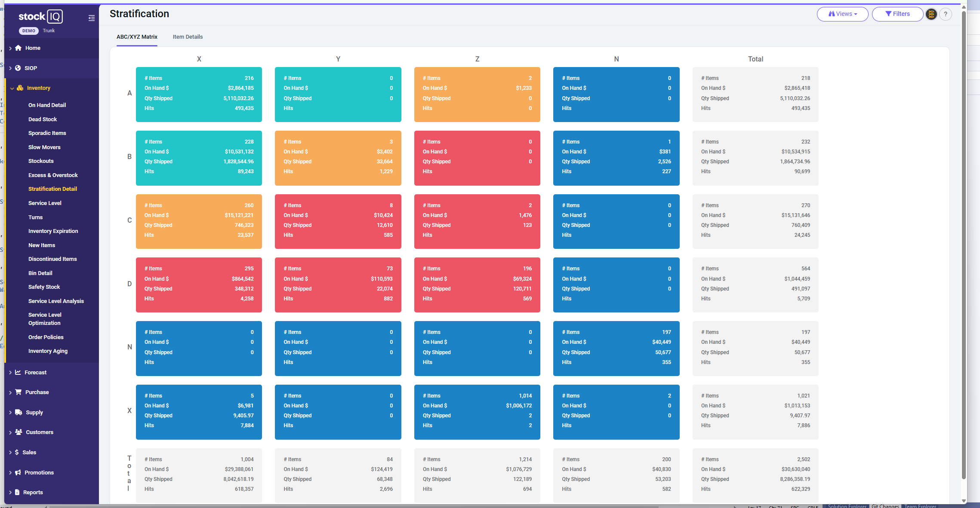Expand the Forecast menu chevron
The image size is (980, 508).
10,372
